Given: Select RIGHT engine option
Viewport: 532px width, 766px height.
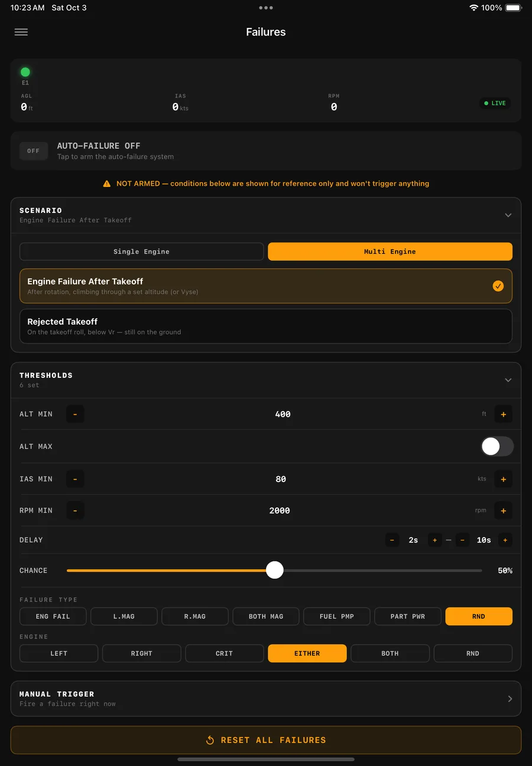Looking at the screenshot, I should pos(142,653).
